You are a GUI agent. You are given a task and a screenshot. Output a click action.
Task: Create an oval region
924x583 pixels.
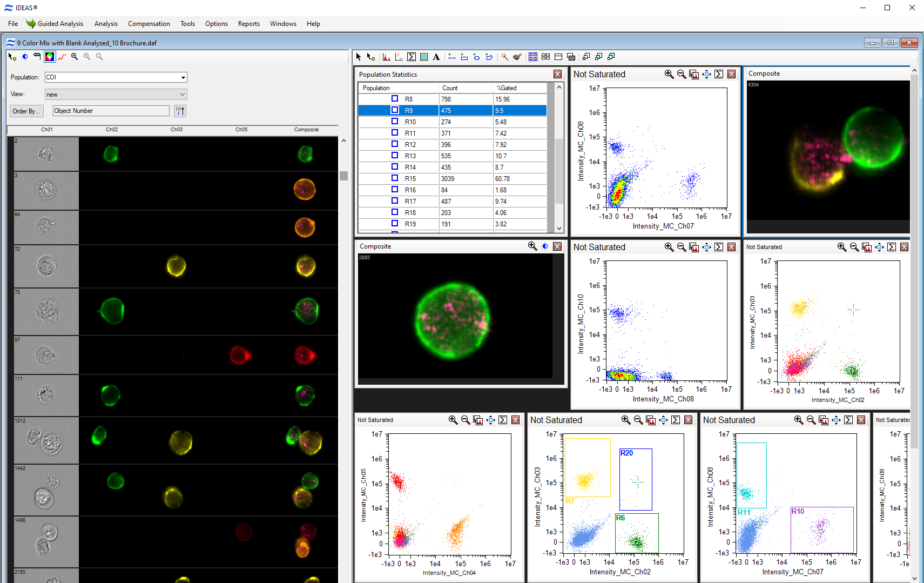[x=476, y=57]
